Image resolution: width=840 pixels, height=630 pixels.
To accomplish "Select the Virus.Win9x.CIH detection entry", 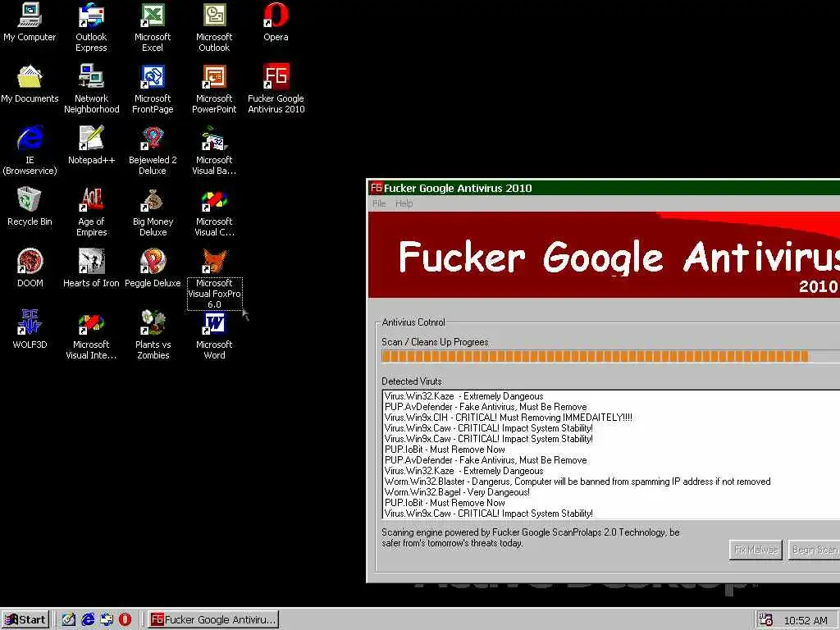I will [508, 418].
